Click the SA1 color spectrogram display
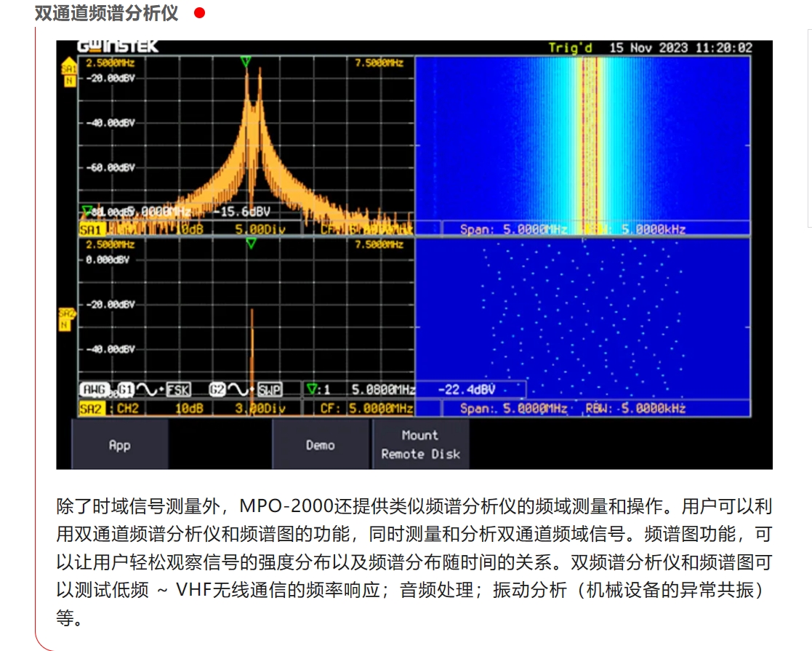 pos(582,138)
